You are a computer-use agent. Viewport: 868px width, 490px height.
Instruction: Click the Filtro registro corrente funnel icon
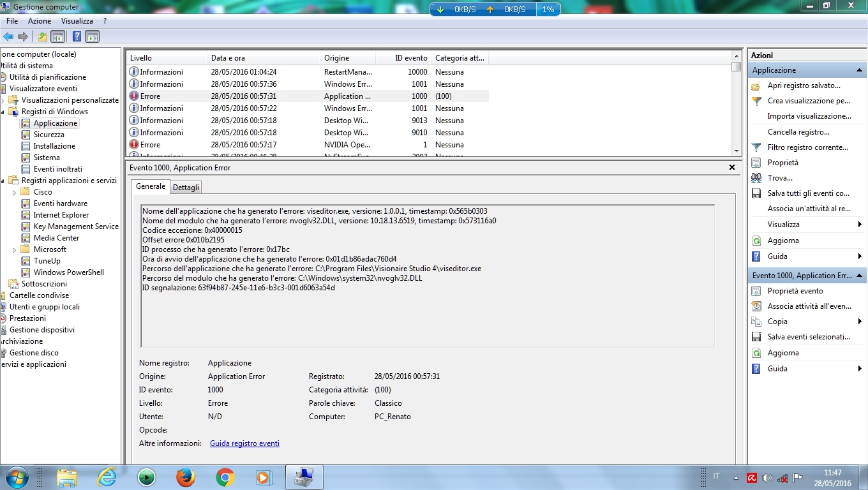[756, 147]
